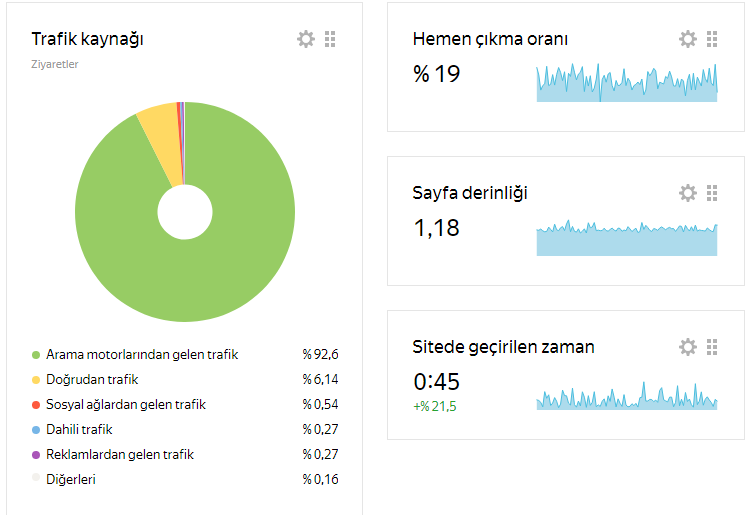
Task: Select Sosyal ağlardan gelen trafik legend label
Action: click(126, 405)
